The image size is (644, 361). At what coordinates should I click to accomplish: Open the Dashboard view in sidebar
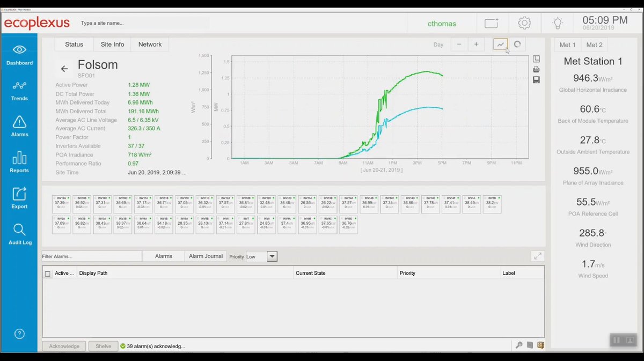[19, 55]
